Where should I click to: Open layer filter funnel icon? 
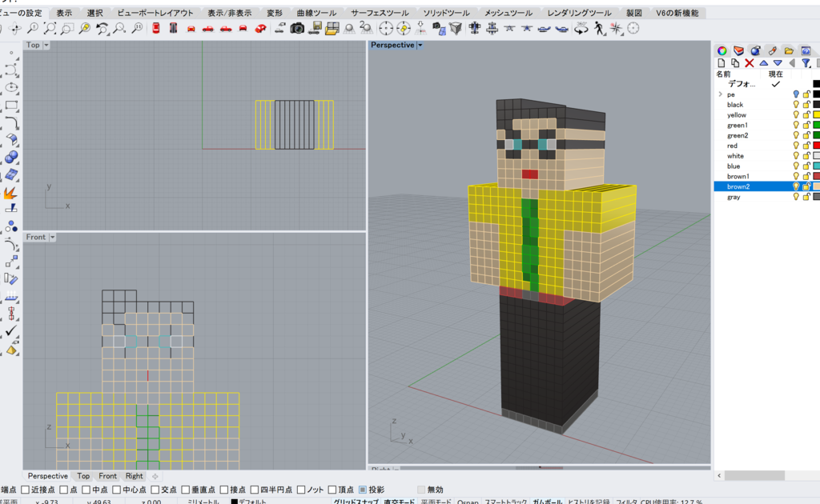click(x=806, y=63)
